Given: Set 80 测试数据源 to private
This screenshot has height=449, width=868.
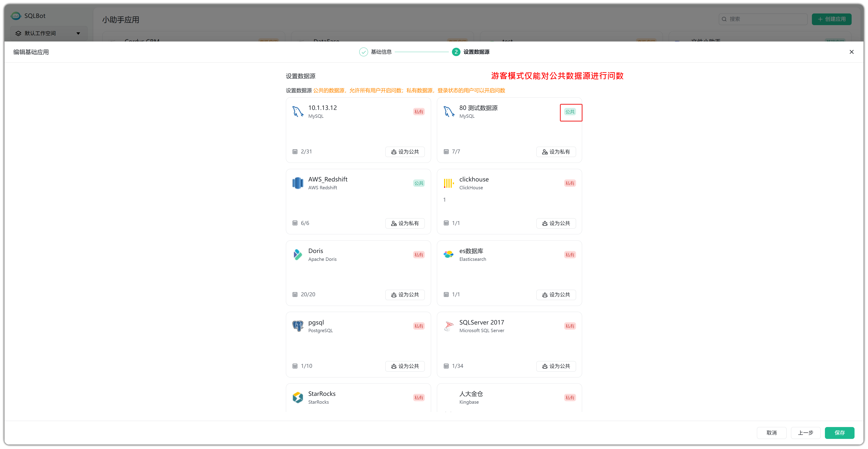Looking at the screenshot, I should (556, 152).
